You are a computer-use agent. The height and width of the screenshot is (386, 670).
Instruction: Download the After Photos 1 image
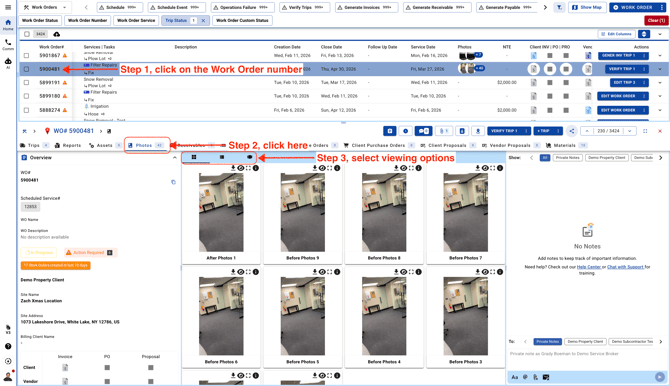233,168
